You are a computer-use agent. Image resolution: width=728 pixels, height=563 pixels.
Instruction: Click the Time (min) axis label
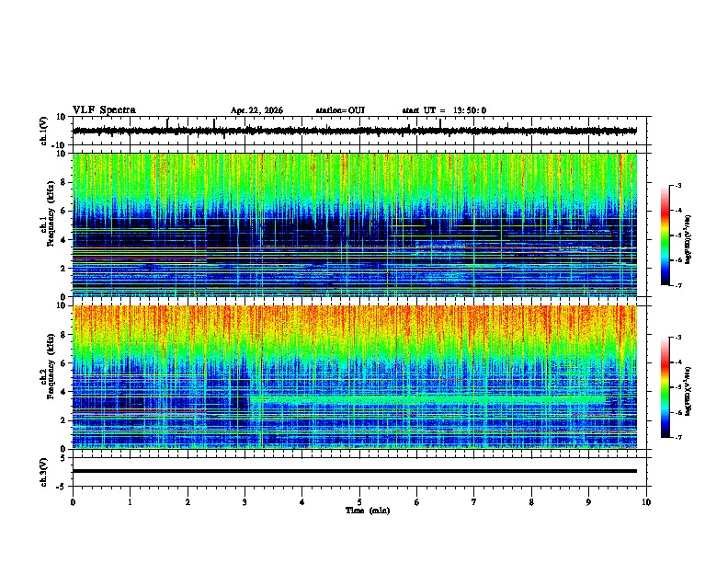pyautogui.click(x=368, y=511)
